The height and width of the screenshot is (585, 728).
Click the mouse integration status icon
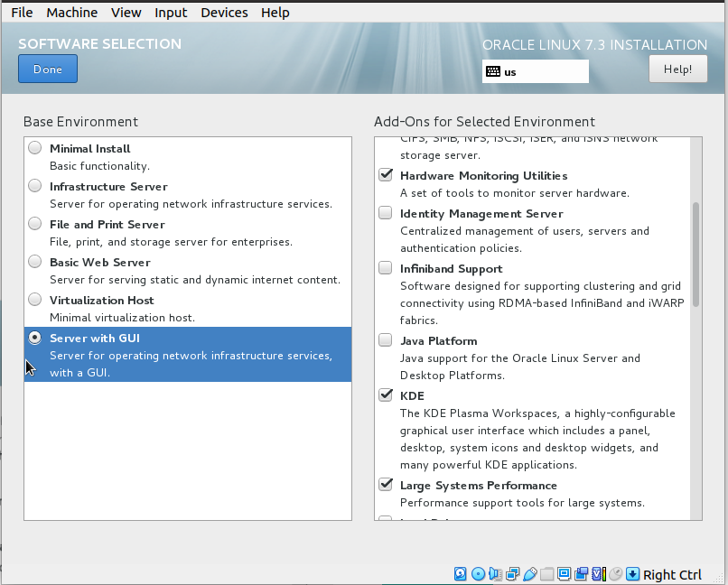point(616,574)
